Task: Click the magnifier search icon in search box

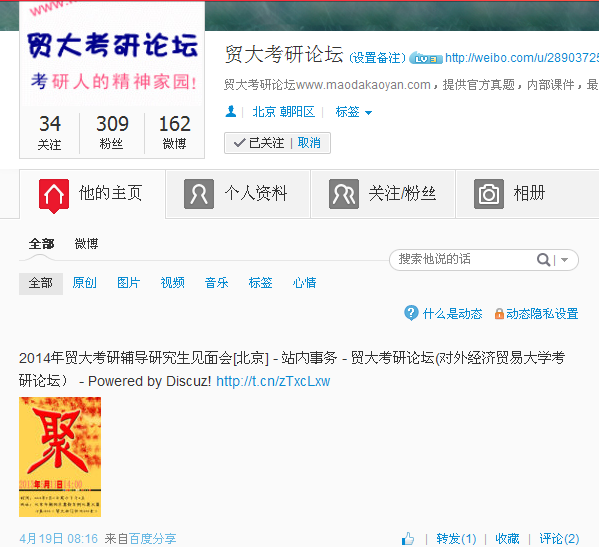Action: point(543,260)
